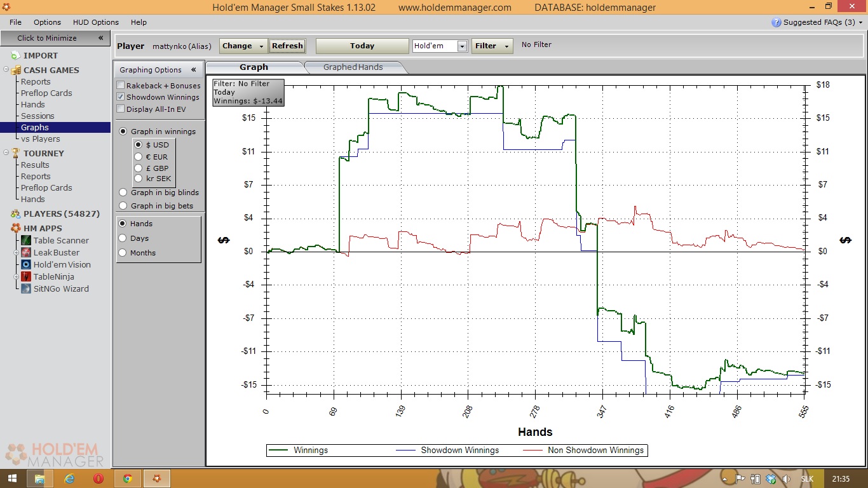Screen dimensions: 868x488
Task: Select the $ USD currency option
Action: pos(138,145)
